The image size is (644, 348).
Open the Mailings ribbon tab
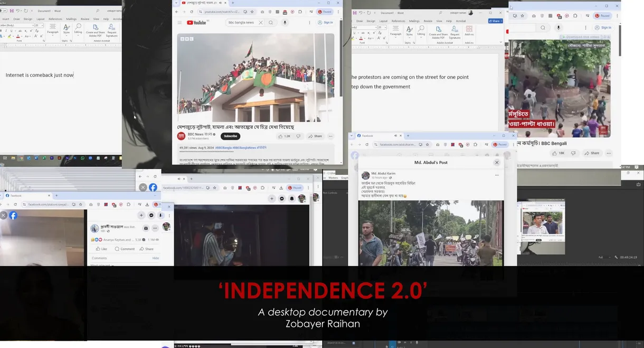[x=72, y=19]
